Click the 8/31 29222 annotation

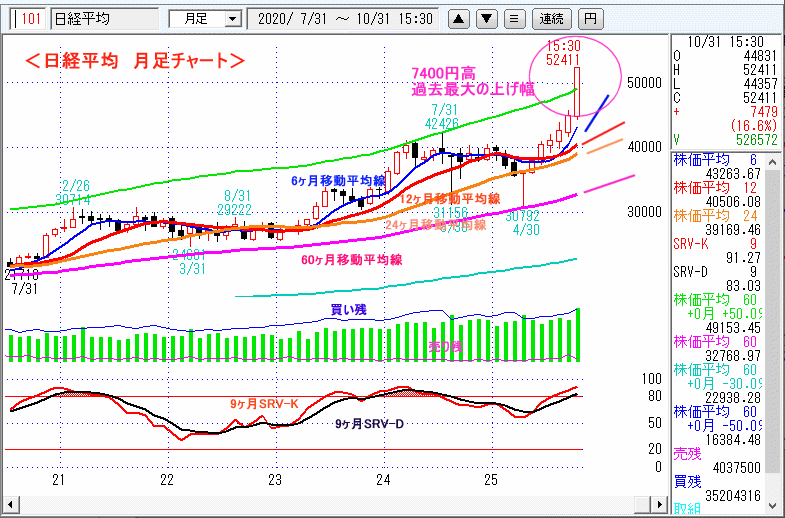click(x=235, y=203)
